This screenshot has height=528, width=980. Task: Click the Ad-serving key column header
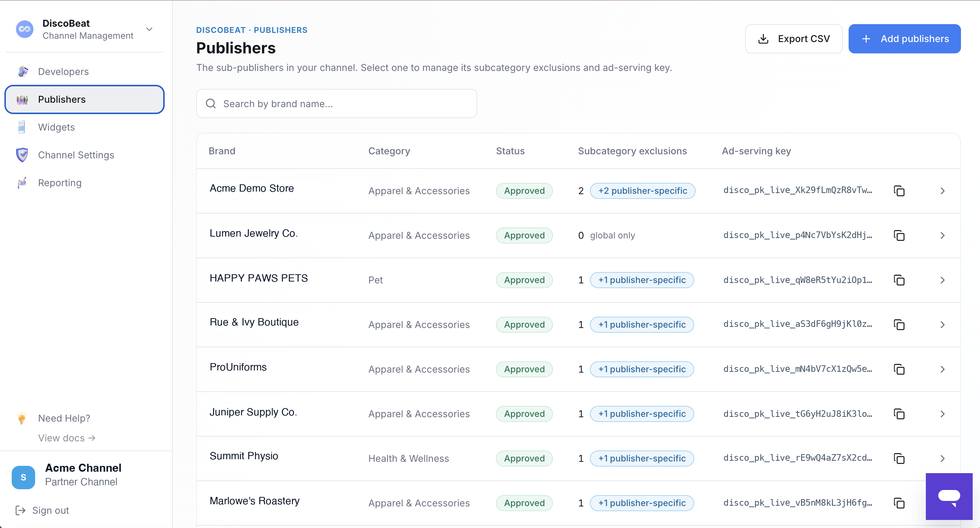[756, 151]
